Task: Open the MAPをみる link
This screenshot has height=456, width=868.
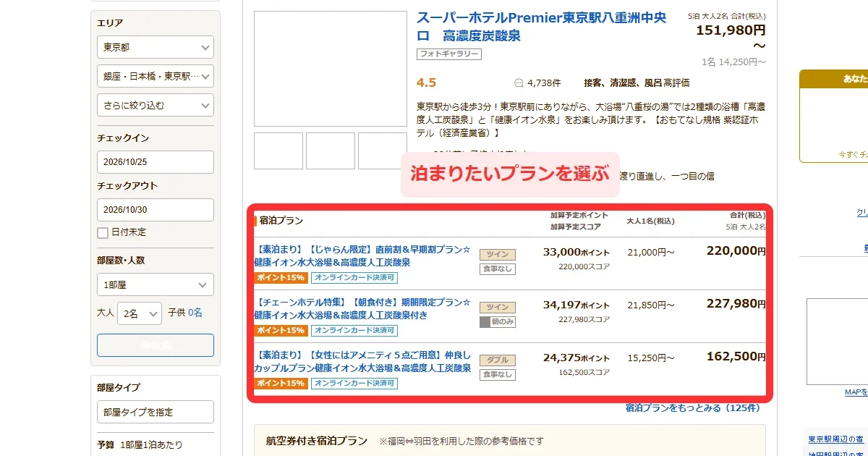Action: click(x=856, y=392)
